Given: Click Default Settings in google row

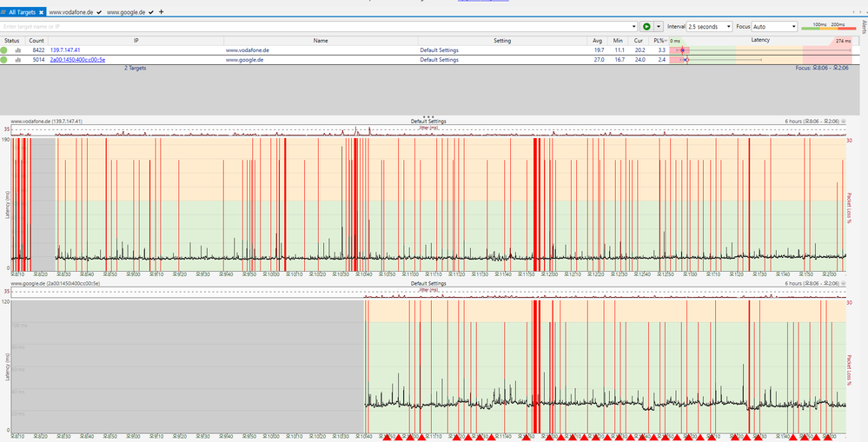Looking at the screenshot, I should coord(439,60).
